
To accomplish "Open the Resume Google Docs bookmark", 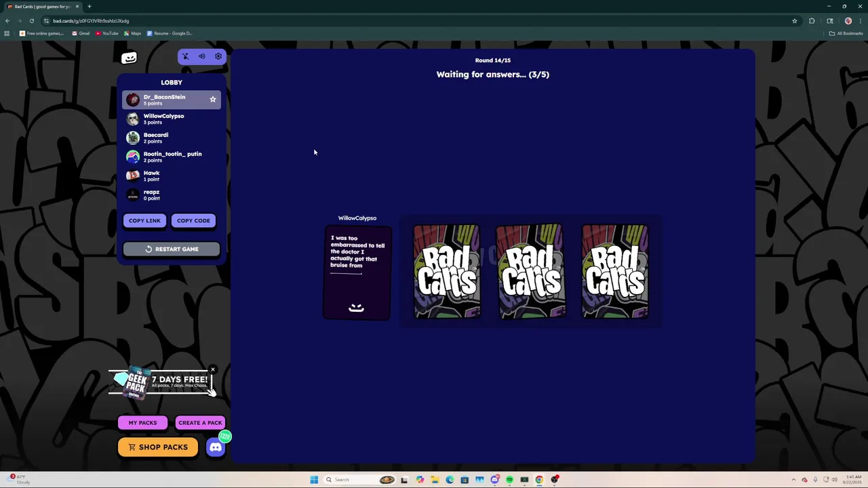I will (170, 33).
